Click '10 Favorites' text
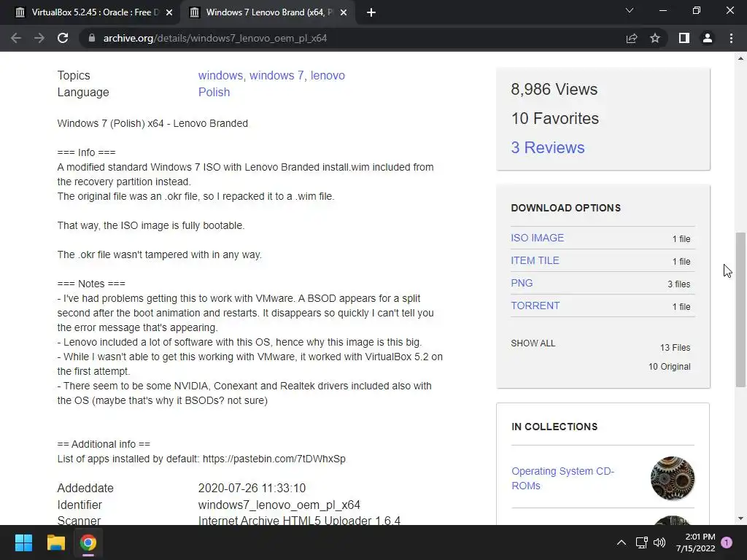 pos(555,118)
